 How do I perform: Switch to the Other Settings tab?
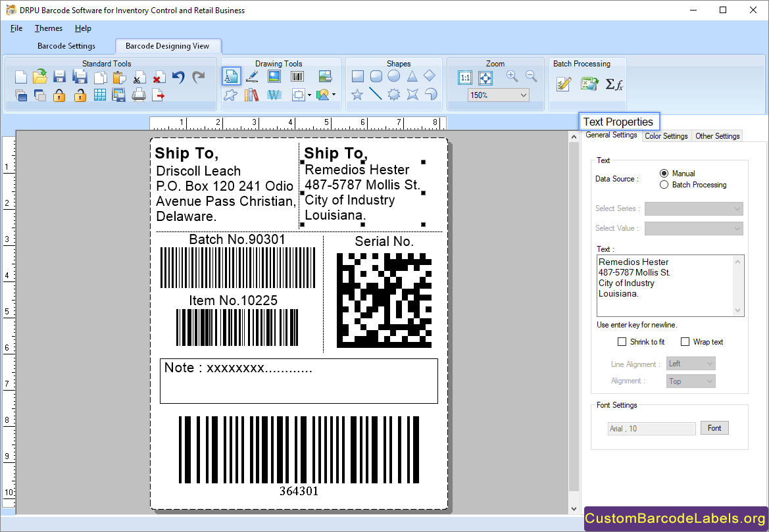coord(717,136)
